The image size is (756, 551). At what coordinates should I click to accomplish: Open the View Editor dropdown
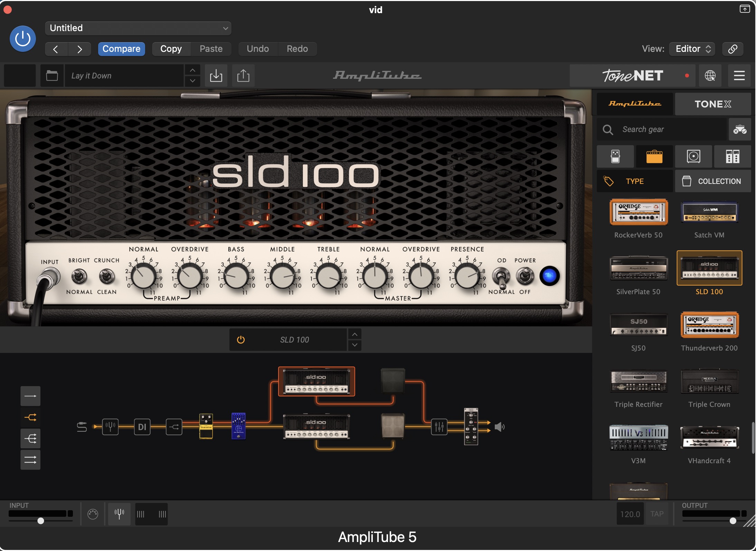[692, 49]
